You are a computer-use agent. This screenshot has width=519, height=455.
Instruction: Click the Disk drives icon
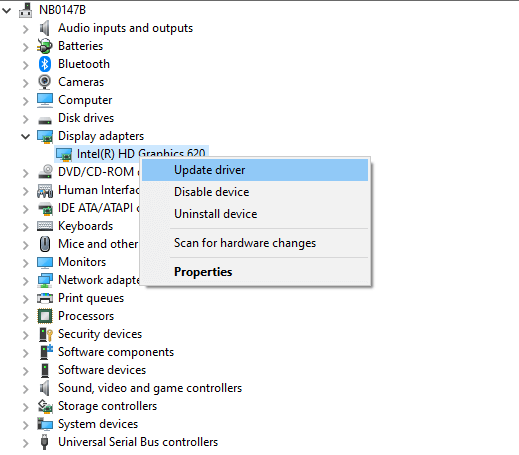click(x=45, y=120)
